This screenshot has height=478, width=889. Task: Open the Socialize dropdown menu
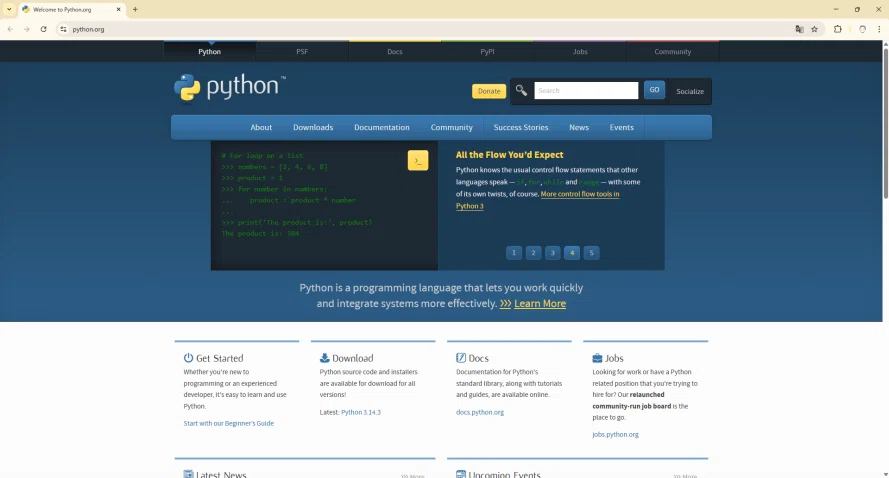pyautogui.click(x=690, y=91)
